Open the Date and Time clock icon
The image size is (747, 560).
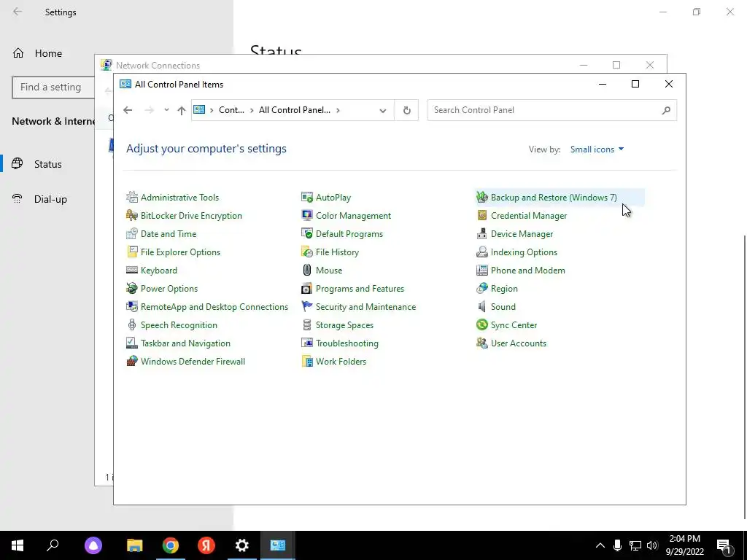(x=132, y=234)
